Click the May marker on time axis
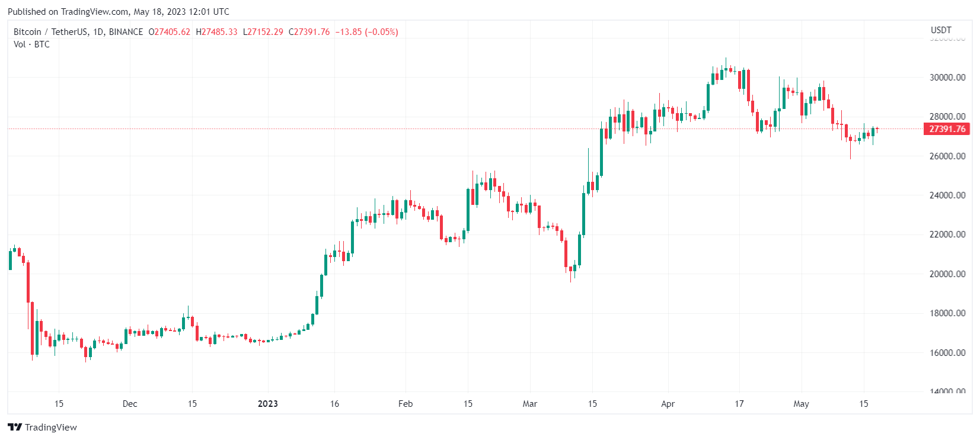980x440 pixels. (801, 404)
